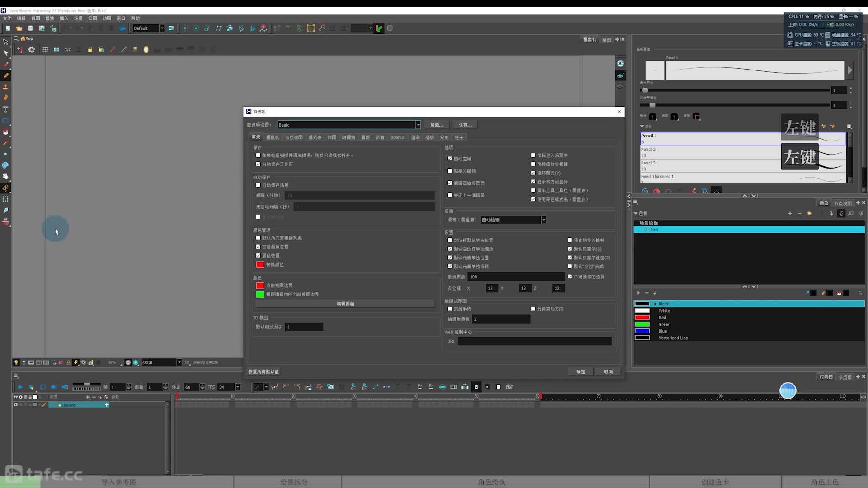Toggle 自动应用 checkbox
The width and height of the screenshot is (868, 488).
click(x=449, y=159)
